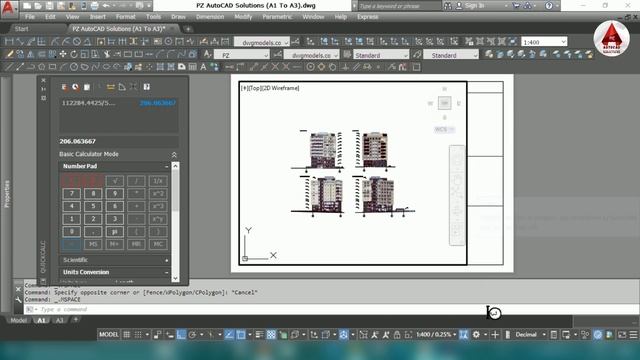Toggle lineweight display in status bar
Viewport: 640px width, 360px height.
point(260,335)
